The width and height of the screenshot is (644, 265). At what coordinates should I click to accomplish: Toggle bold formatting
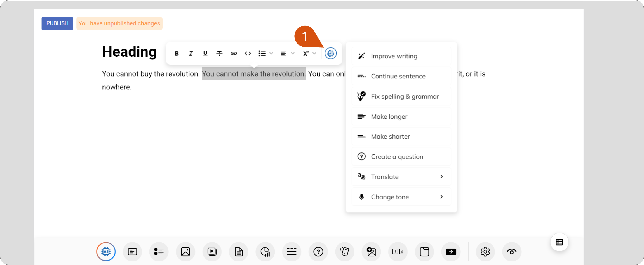click(177, 53)
